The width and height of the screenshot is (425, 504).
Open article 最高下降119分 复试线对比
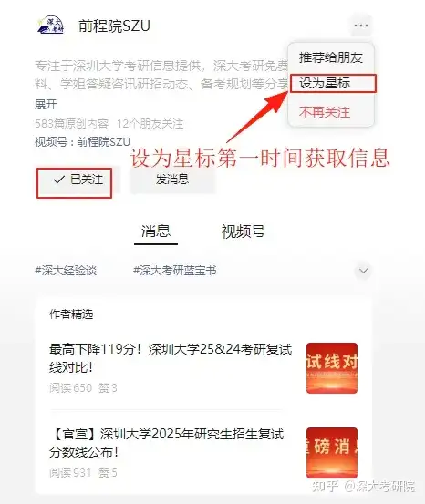[171, 358]
